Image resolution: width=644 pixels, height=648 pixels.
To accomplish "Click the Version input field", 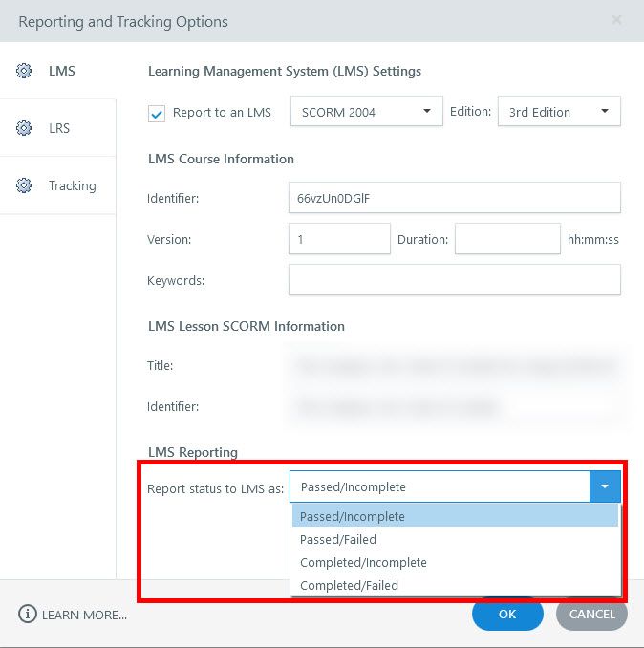I will click(x=339, y=239).
